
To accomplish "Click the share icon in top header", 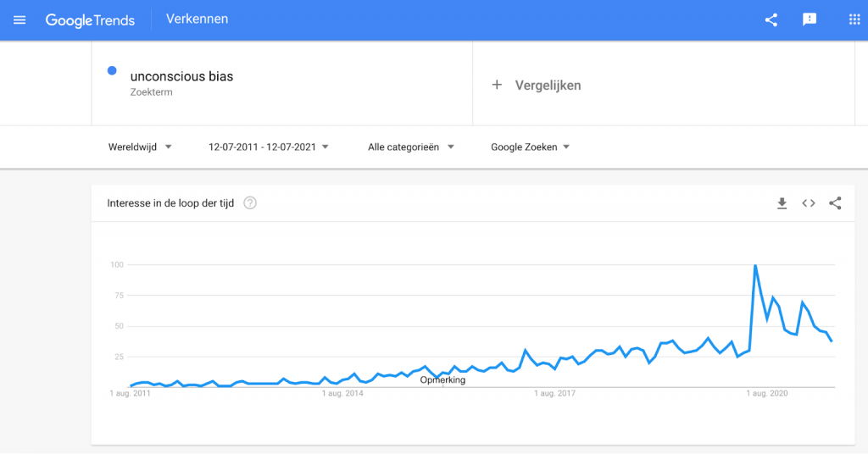I will (771, 20).
